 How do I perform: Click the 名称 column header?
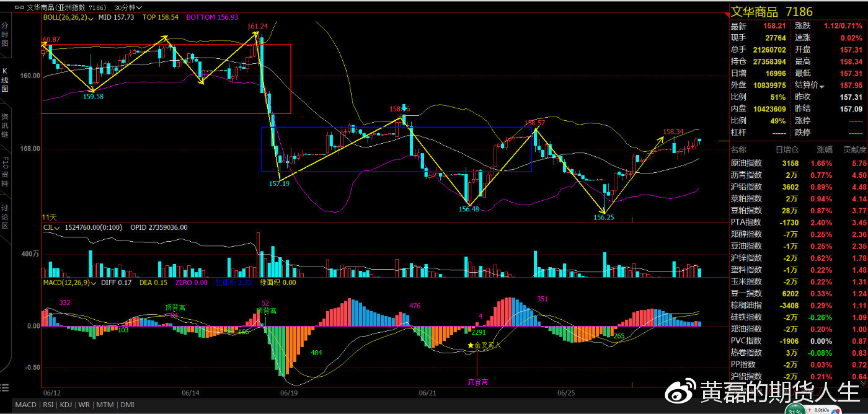click(740, 150)
